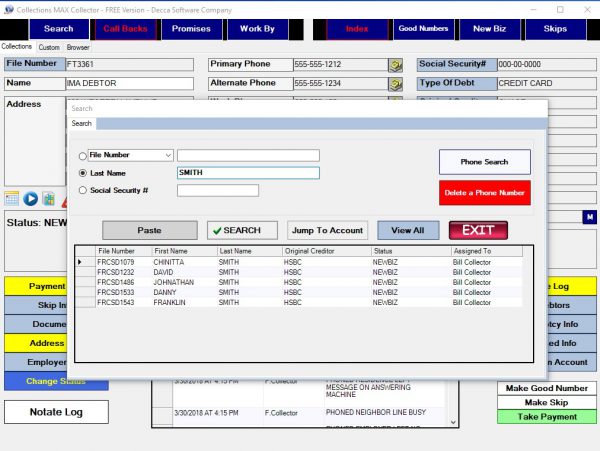Switch to the Custom tab
The image size is (600, 451).
click(x=50, y=47)
